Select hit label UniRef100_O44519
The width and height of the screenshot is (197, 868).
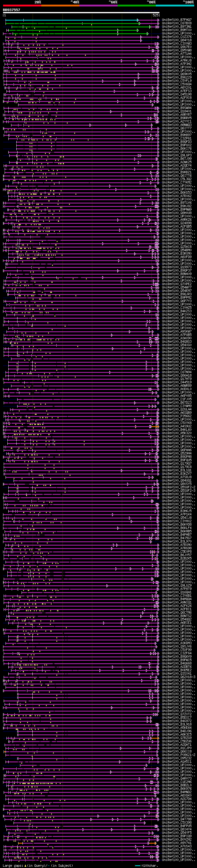tap(177, 382)
